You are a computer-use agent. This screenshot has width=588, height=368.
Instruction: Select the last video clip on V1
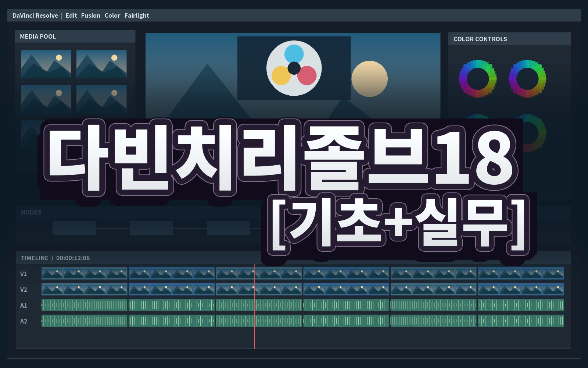coord(521,273)
